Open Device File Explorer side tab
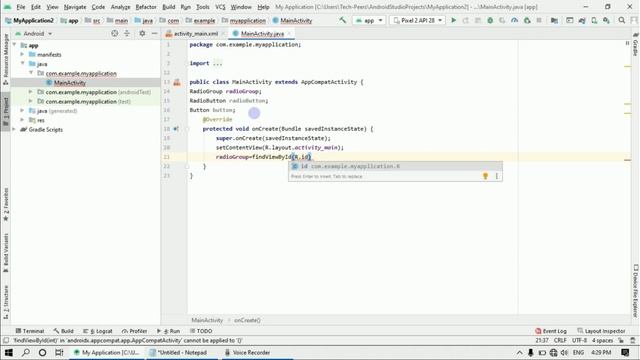Image resolution: width=640 pixels, height=360 pixels. pyautogui.click(x=636, y=290)
